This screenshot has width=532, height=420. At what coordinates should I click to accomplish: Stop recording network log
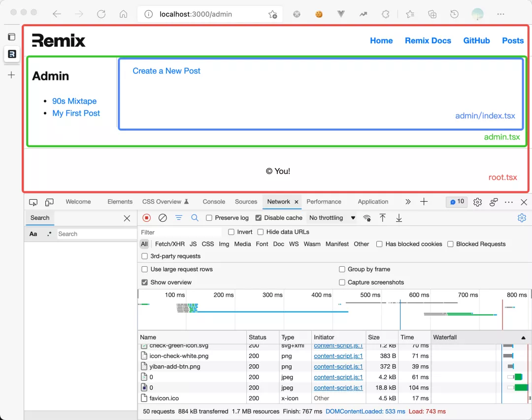coord(146,217)
